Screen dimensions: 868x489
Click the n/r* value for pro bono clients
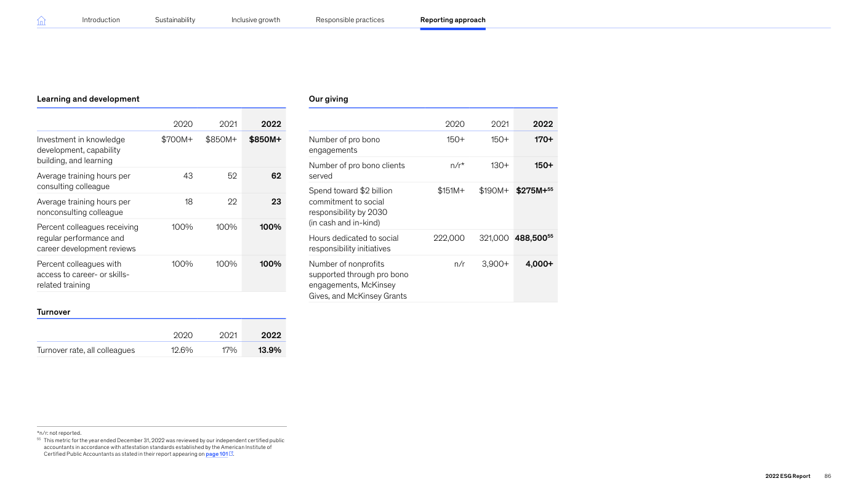coord(457,165)
